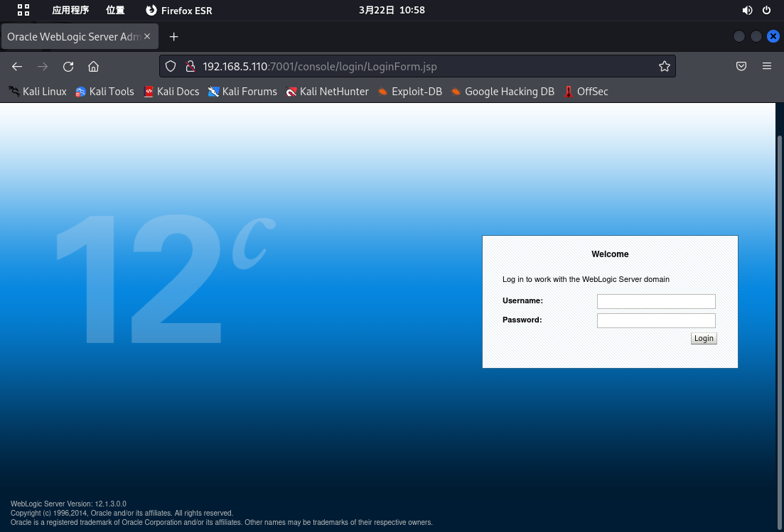Go back using the browser back arrow

(x=17, y=67)
